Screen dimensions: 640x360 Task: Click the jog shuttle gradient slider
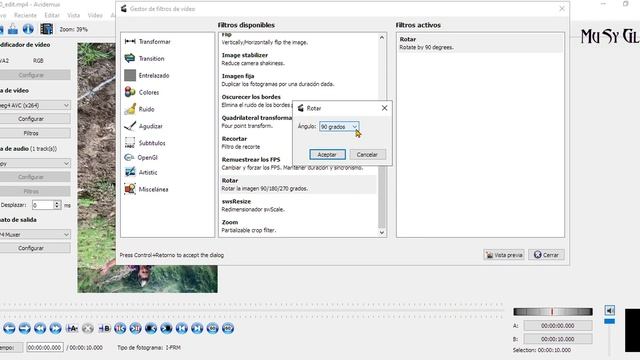(553, 312)
